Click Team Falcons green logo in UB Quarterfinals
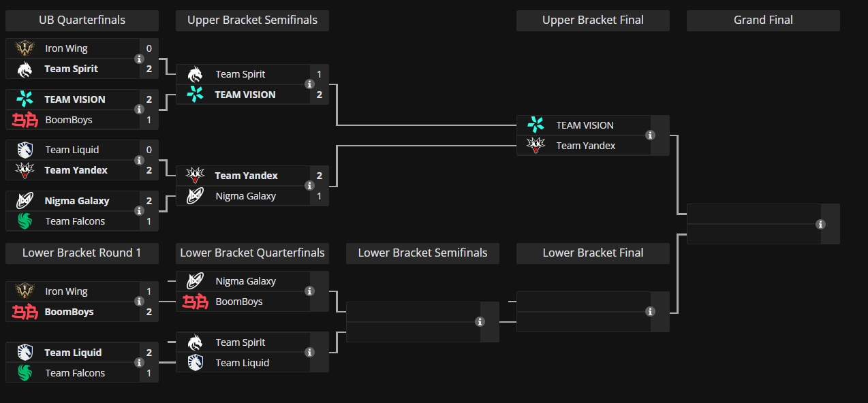 25,221
